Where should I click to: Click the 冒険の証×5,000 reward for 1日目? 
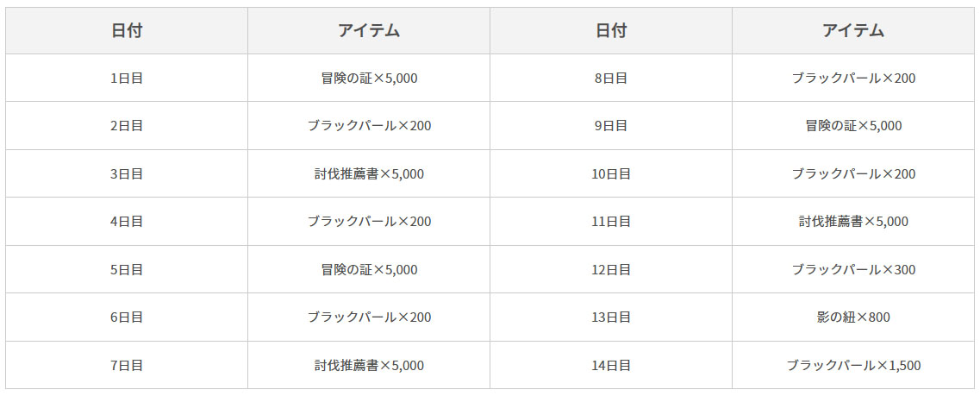coord(369,79)
